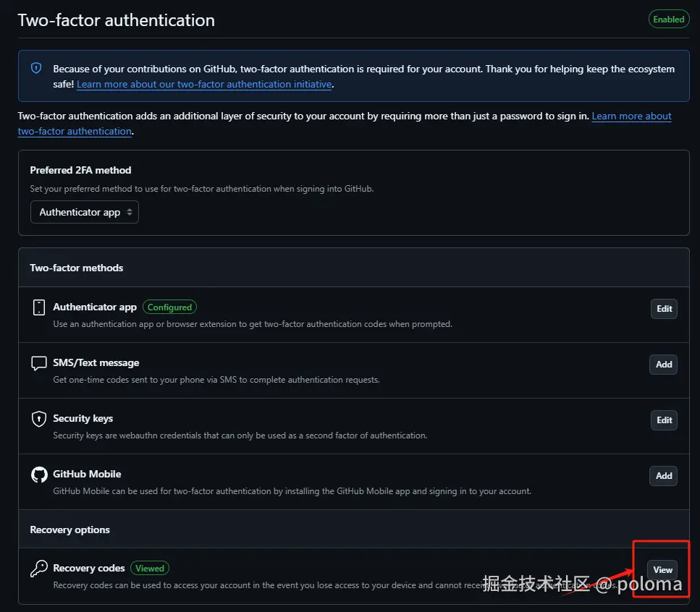
Task: Click the GitHub Mobile octocat icon
Action: click(39, 475)
